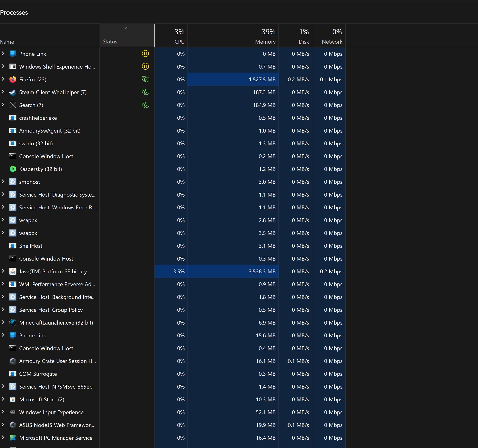Select the crashhelper.exe process row
This screenshot has height=448, width=478.
38,118
